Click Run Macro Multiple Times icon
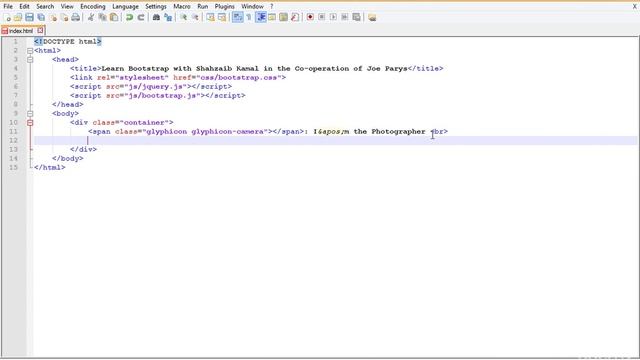 point(344,17)
